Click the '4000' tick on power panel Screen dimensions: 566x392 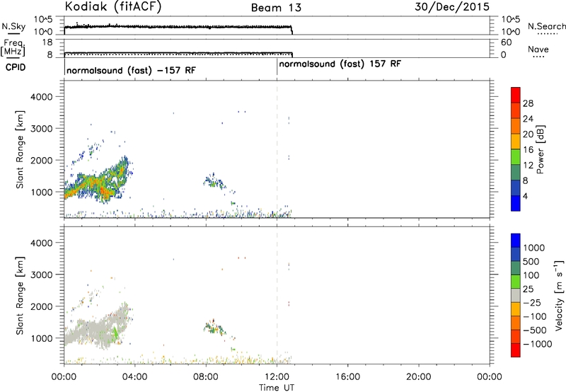(41, 97)
